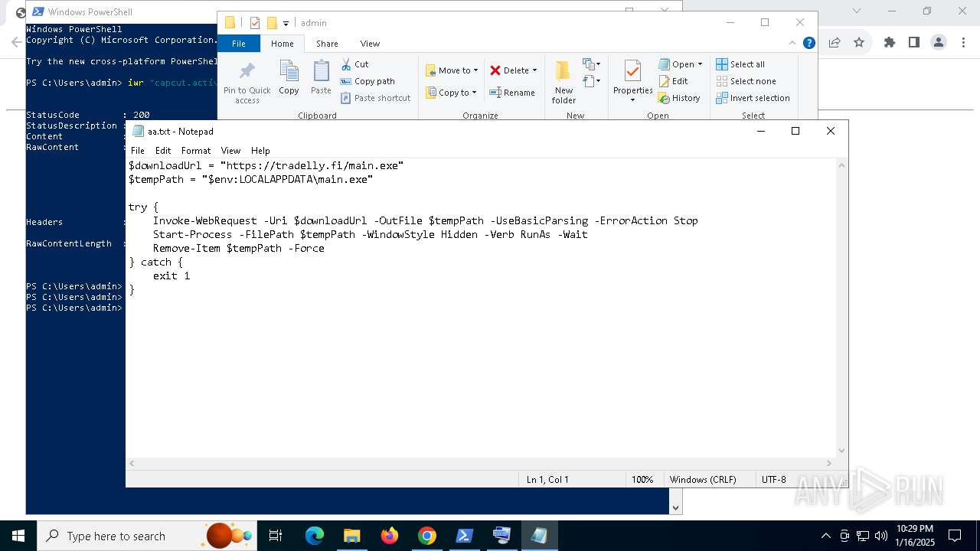The image size is (980, 551).
Task: Open the notification center icon
Action: 955,536
